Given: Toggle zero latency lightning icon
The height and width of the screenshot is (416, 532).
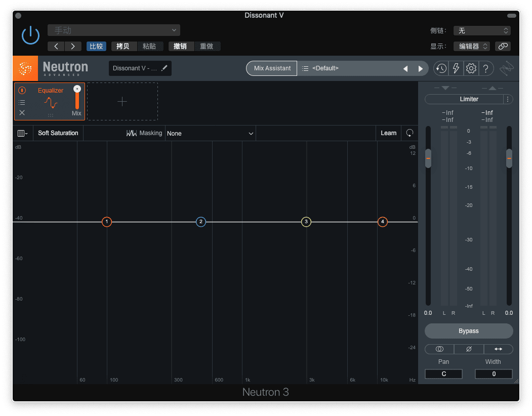Looking at the screenshot, I should pos(456,68).
